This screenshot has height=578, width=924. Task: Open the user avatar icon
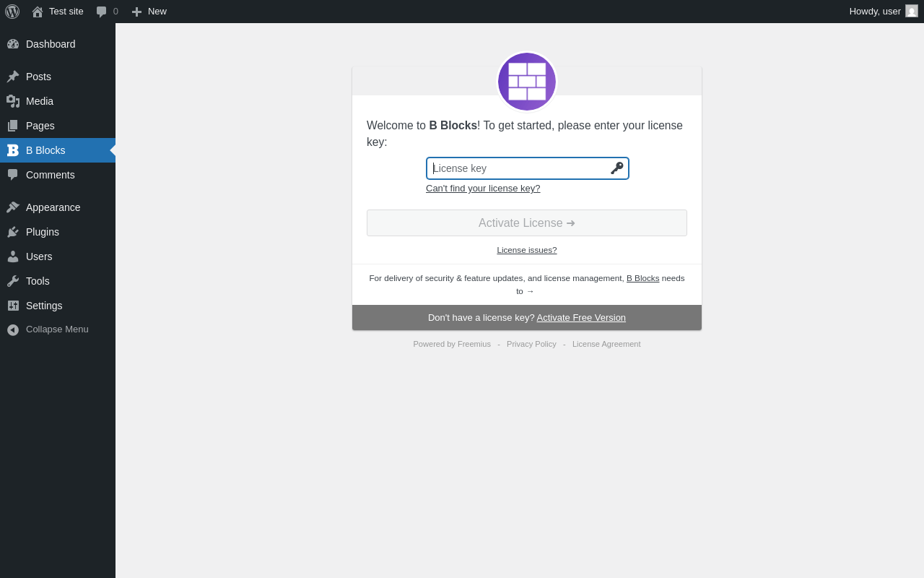pyautogui.click(x=912, y=11)
